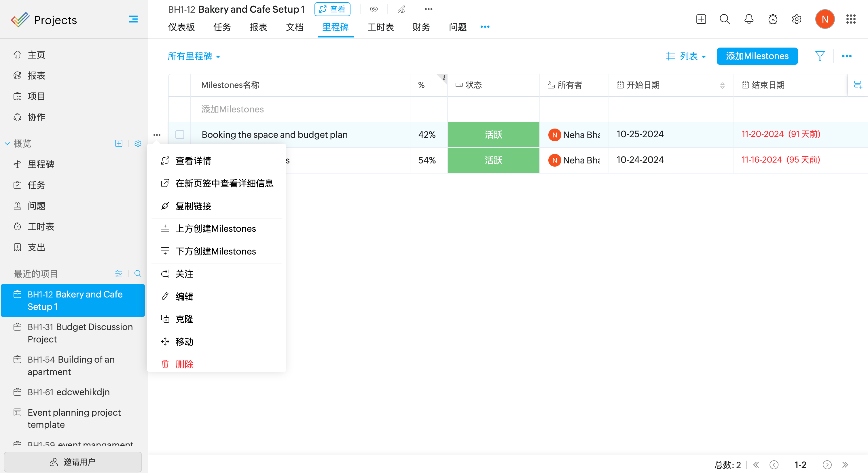Viewport: 868px width, 473px height.
Task: Open the timer clock icon in header
Action: coord(773,19)
